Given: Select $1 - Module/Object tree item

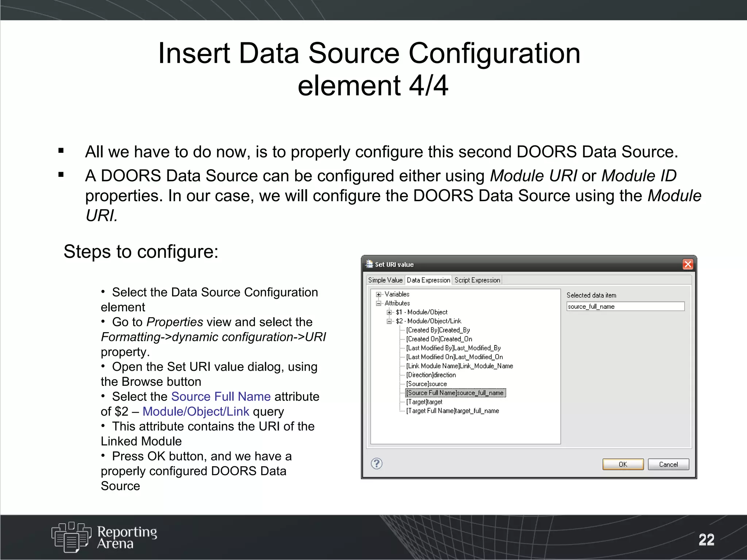Looking at the screenshot, I should click(x=422, y=312).
